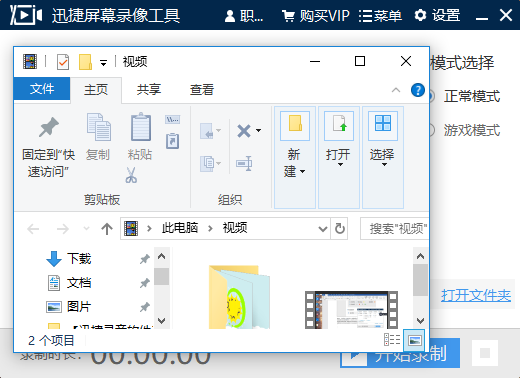Expand the Delete options arrow

point(259,130)
